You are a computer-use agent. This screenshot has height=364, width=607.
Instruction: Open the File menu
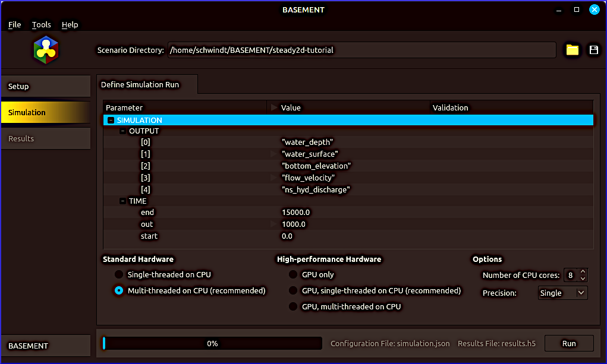click(14, 24)
